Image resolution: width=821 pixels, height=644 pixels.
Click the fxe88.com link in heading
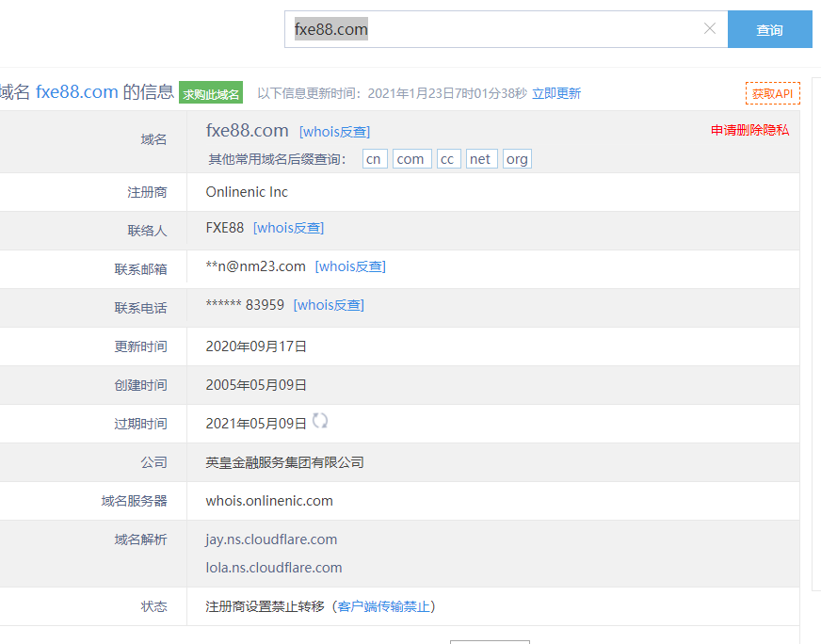77,92
